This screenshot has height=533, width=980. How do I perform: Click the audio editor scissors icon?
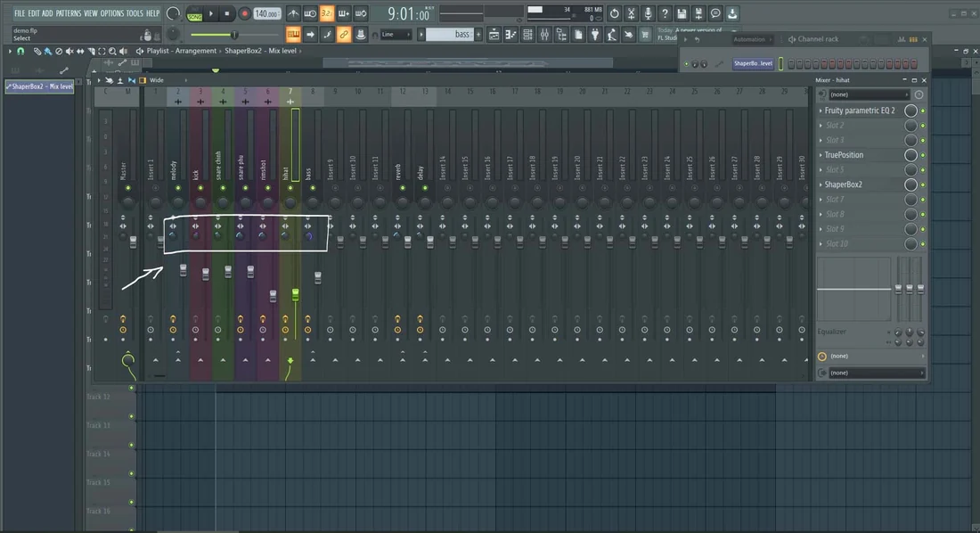632,13
